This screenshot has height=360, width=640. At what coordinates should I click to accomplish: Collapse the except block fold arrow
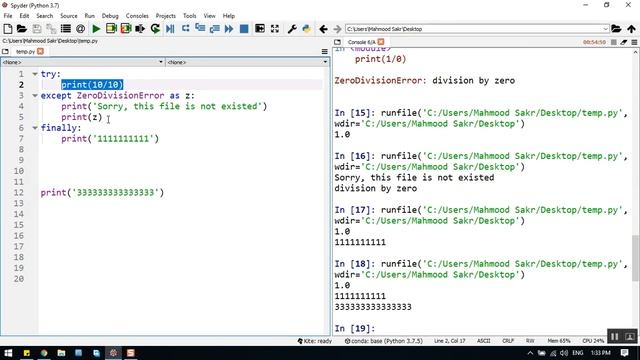tap(35, 96)
